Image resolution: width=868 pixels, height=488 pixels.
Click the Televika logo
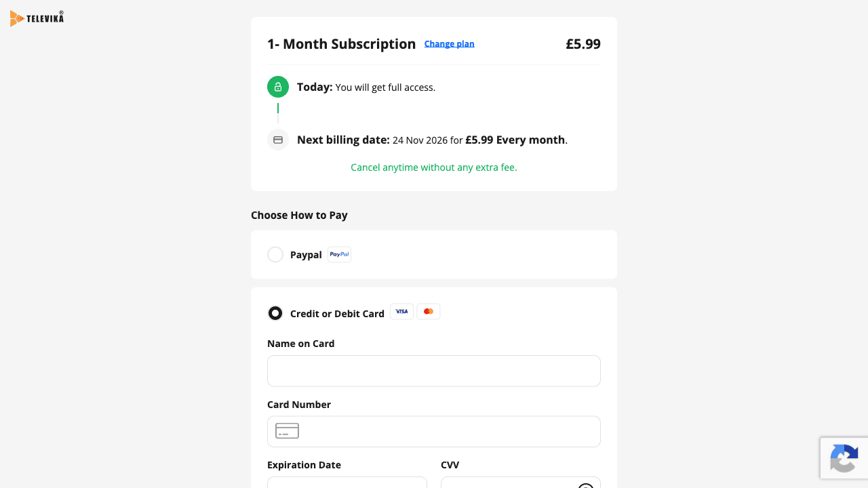pyautogui.click(x=37, y=18)
